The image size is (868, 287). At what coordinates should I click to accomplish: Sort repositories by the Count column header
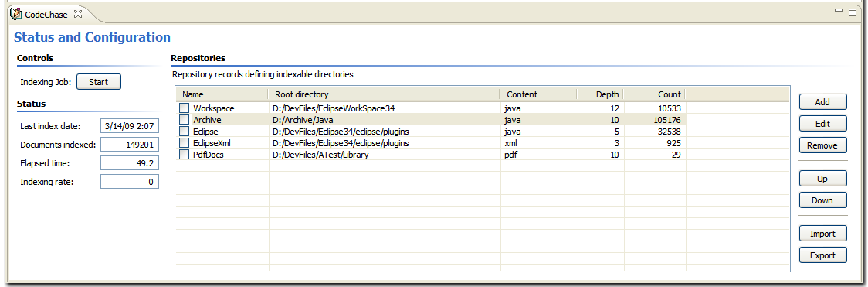(x=655, y=94)
